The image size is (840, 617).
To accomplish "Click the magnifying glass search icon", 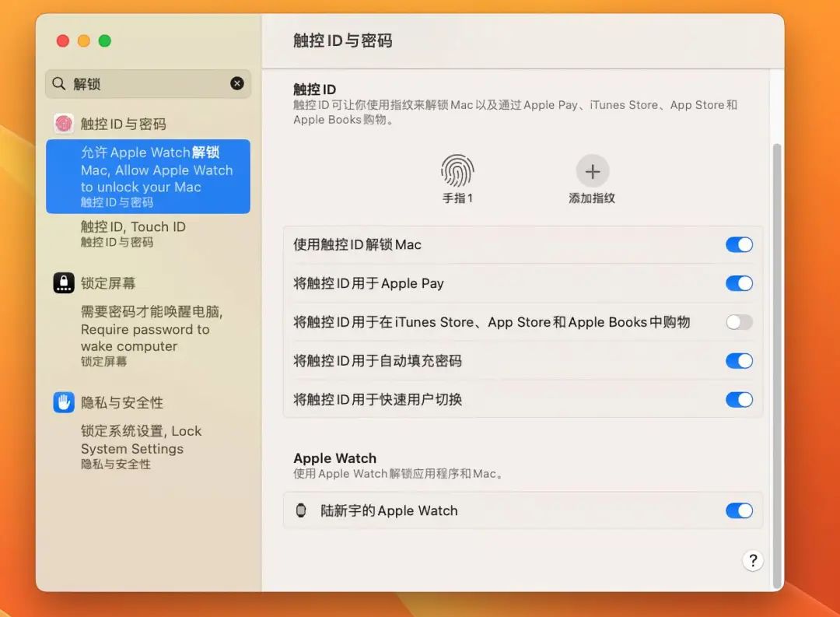I will tap(59, 84).
